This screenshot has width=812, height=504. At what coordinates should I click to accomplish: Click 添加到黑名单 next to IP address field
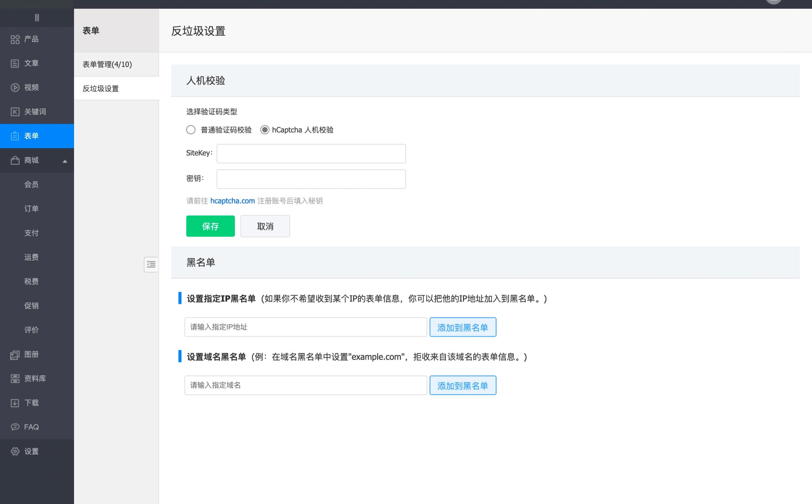coord(463,327)
